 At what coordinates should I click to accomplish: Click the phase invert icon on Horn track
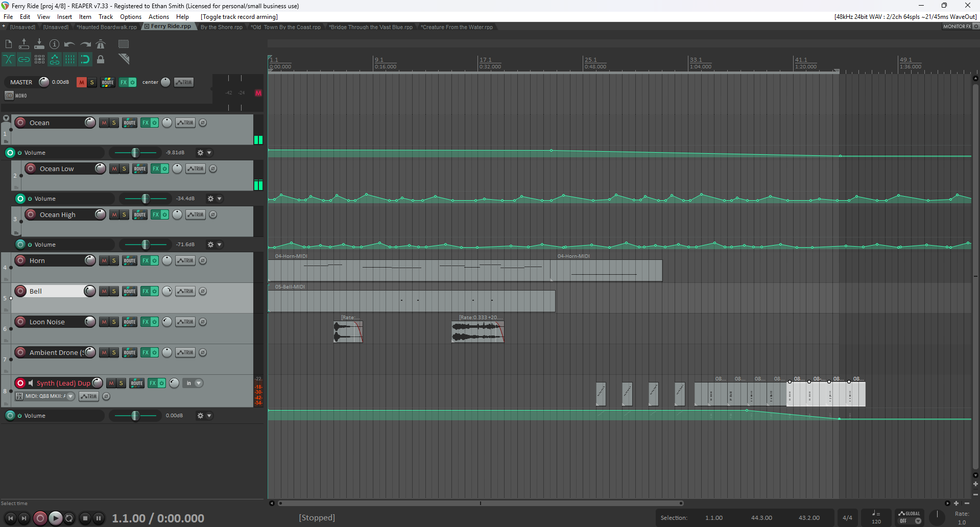tap(203, 261)
